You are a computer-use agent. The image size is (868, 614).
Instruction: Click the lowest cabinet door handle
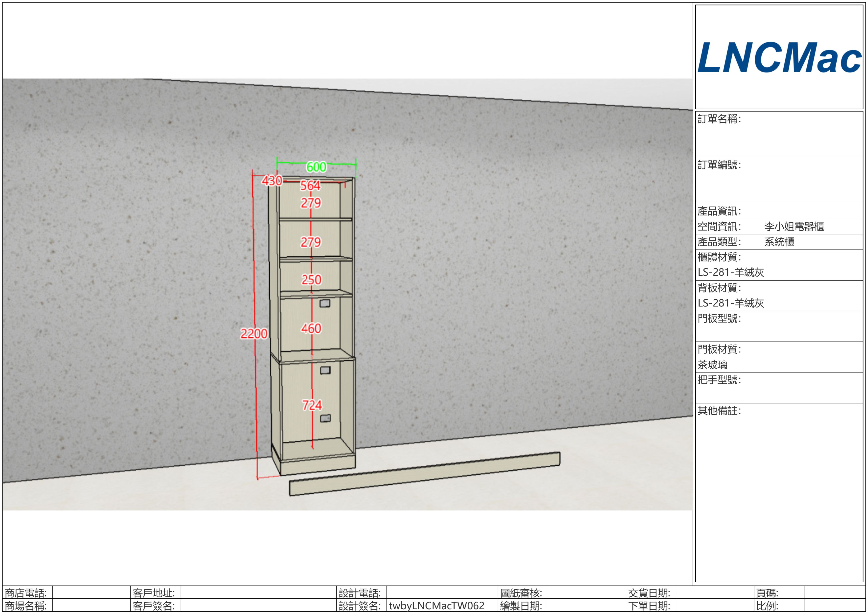(x=325, y=418)
